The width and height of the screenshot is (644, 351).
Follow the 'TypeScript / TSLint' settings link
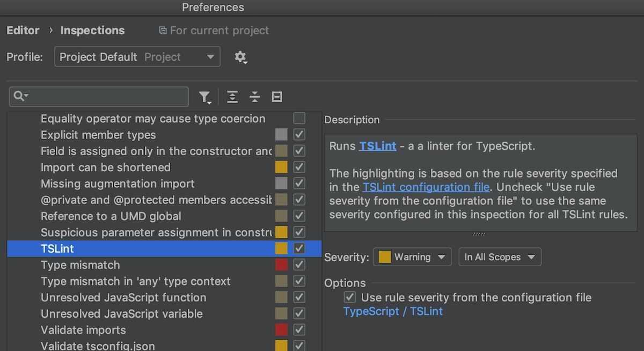(x=393, y=311)
